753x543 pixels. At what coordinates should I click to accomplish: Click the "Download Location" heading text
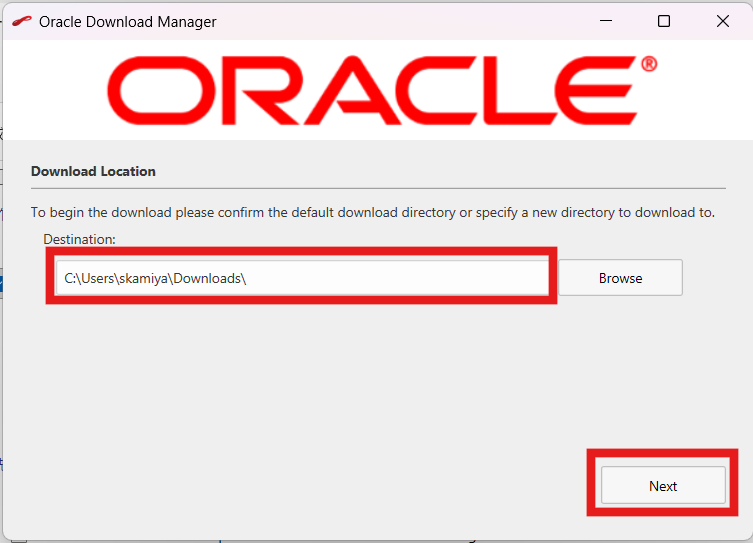93,171
